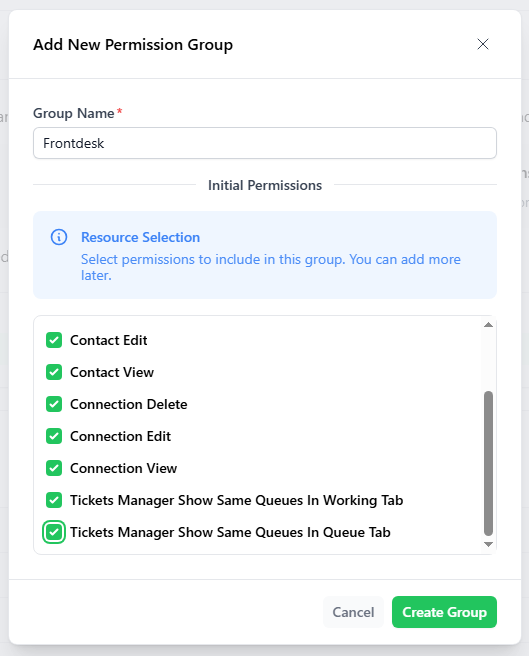Disable the Connection View permission
The image size is (529, 656).
coord(54,468)
